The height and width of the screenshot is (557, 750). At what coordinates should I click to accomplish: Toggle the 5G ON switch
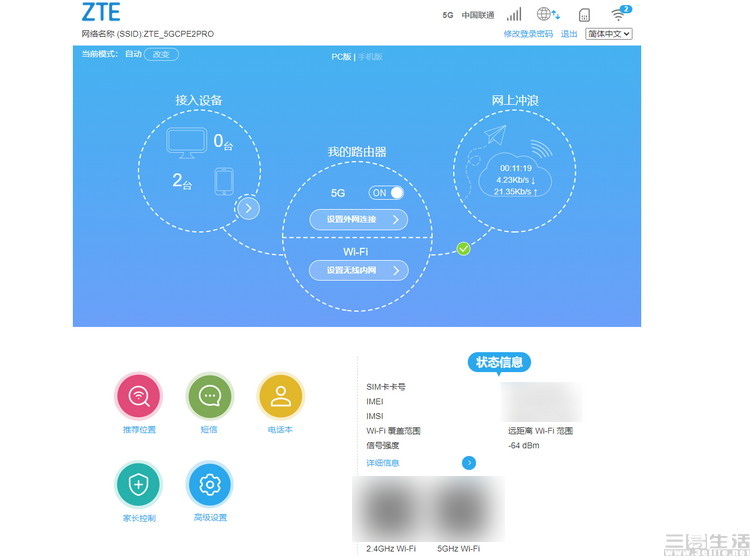click(386, 193)
